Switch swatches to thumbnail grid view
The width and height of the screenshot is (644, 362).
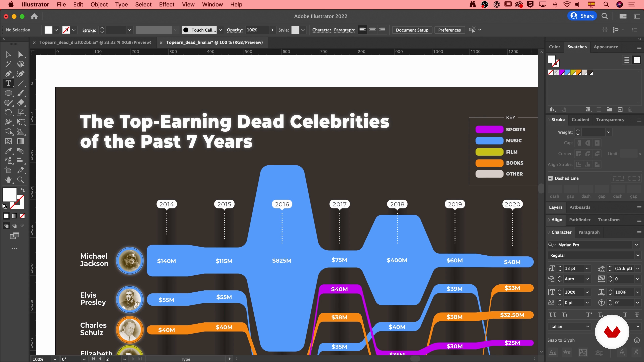click(x=637, y=60)
